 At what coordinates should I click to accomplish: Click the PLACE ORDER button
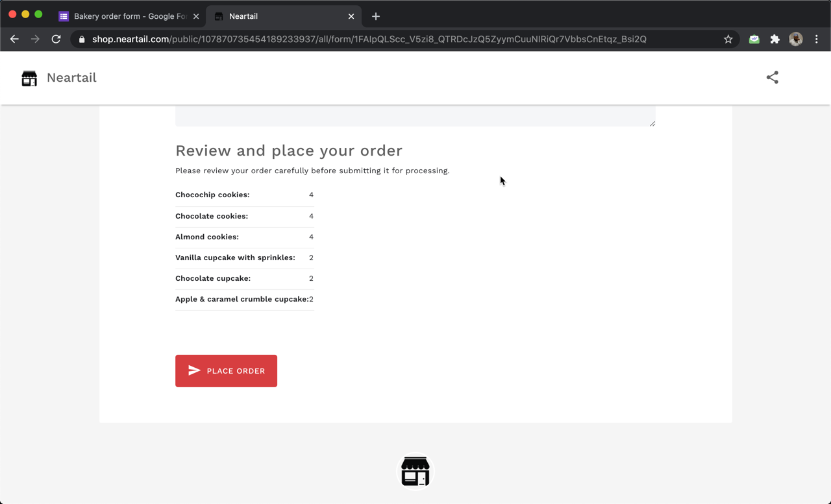point(226,370)
